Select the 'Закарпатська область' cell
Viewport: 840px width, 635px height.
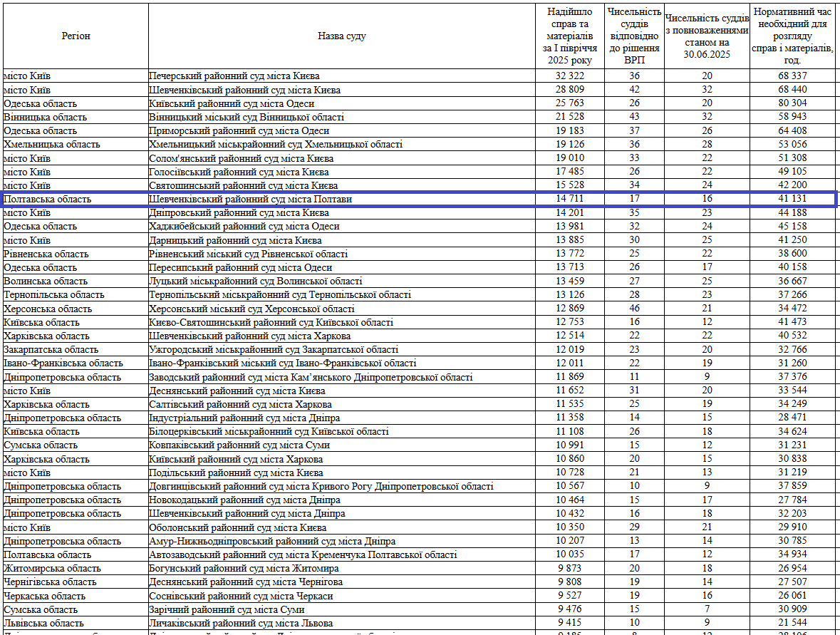pos(76,349)
